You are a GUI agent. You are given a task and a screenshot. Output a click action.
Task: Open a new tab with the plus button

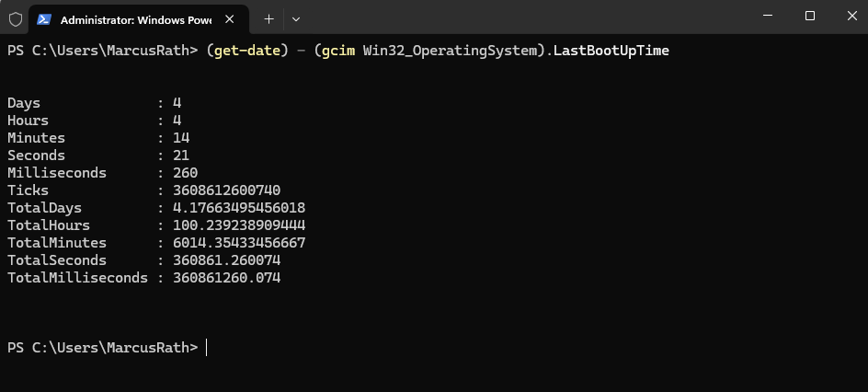point(269,19)
